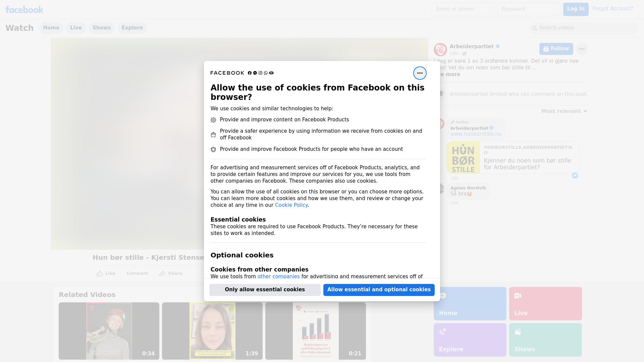Open the Hun Bør Stille link preview card

coord(513,158)
